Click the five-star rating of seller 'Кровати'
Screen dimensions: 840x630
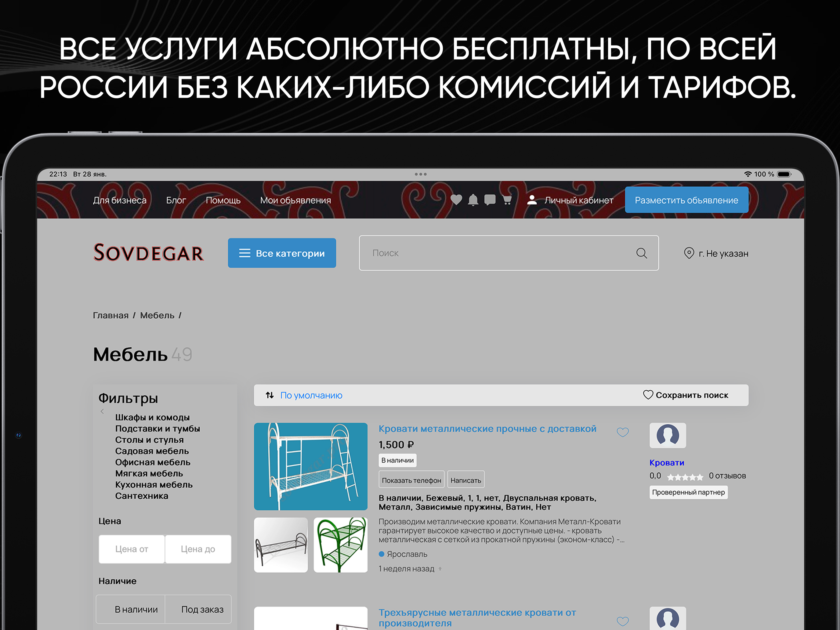(685, 477)
